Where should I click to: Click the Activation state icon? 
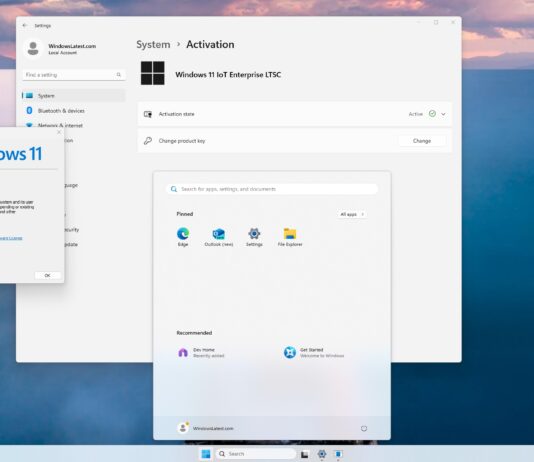148,114
